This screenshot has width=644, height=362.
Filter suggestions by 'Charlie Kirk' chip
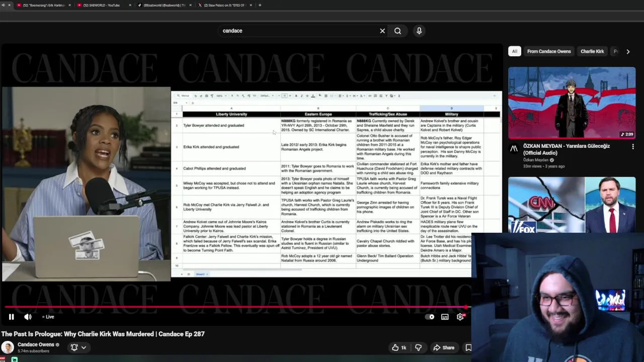[x=592, y=51]
